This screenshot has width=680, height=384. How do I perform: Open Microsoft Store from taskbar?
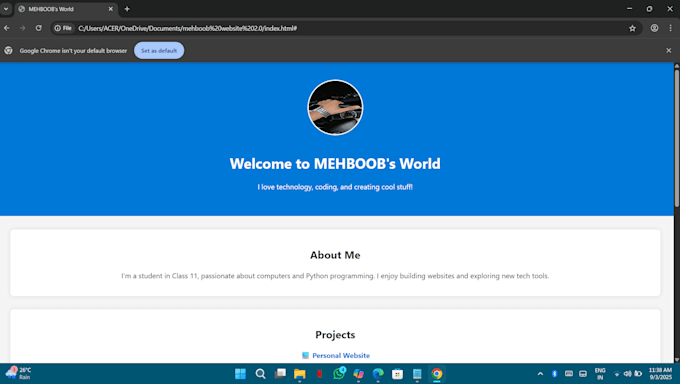tap(398, 374)
